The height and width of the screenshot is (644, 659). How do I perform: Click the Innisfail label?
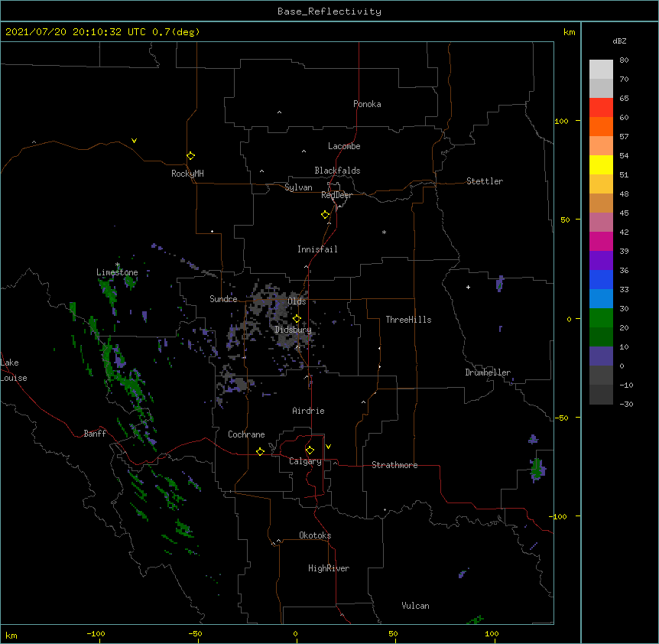point(317,249)
